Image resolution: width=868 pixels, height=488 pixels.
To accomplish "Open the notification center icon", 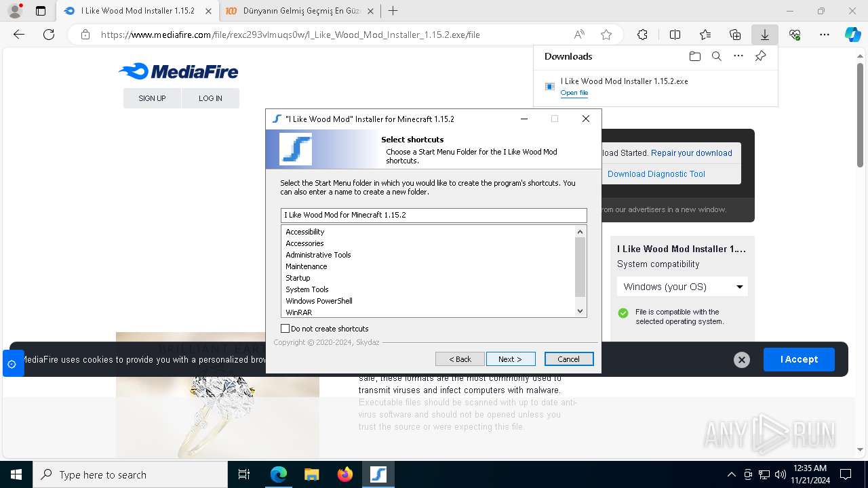I will (x=846, y=474).
